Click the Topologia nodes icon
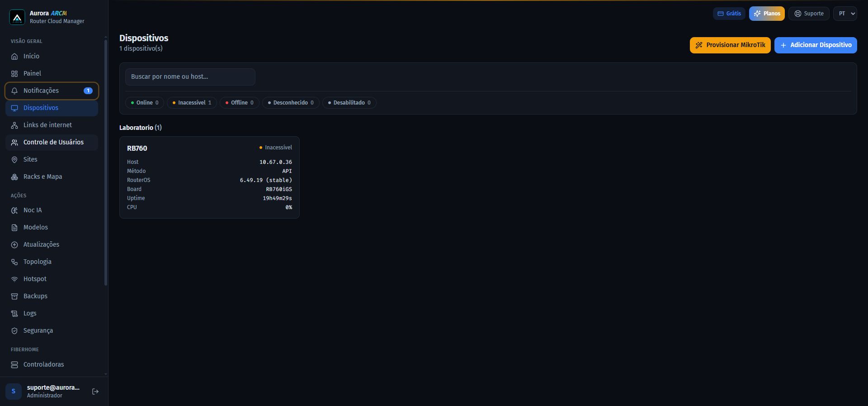 (x=14, y=262)
